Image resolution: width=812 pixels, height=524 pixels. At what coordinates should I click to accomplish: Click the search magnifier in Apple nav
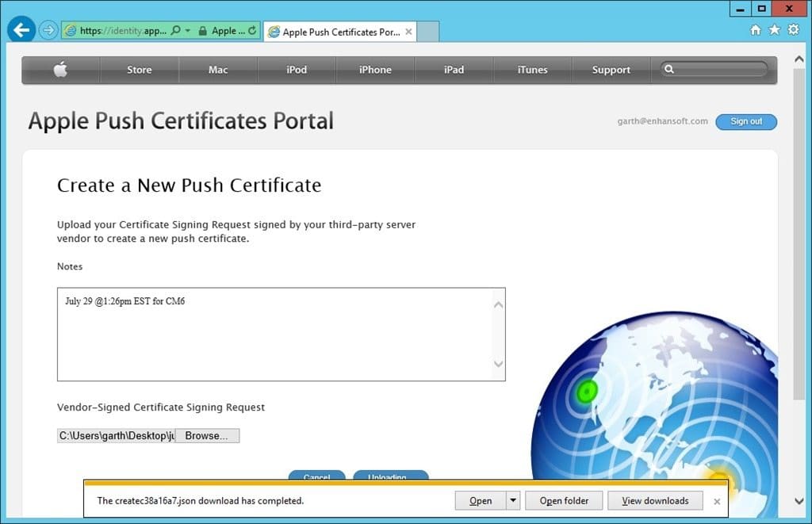[x=669, y=69]
